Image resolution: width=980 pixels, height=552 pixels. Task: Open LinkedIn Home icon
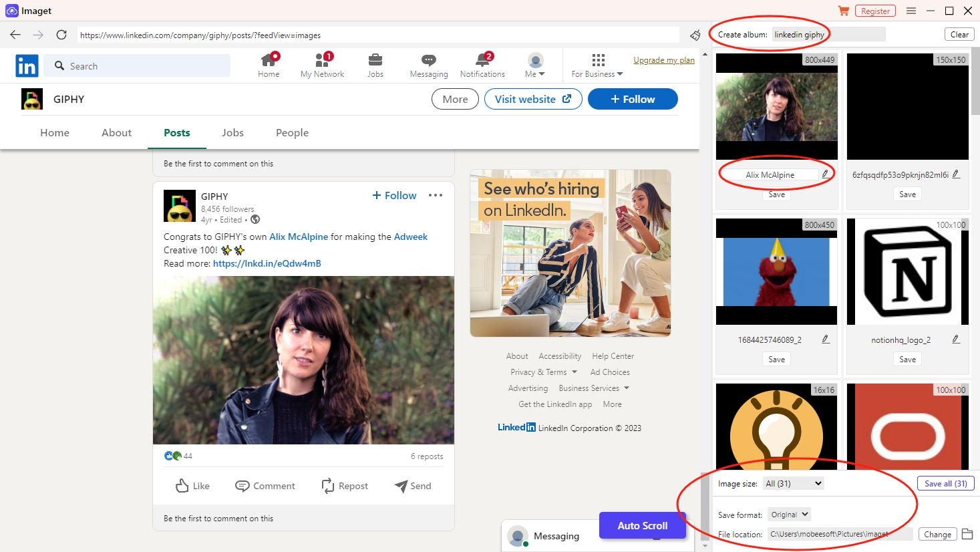[x=269, y=60]
